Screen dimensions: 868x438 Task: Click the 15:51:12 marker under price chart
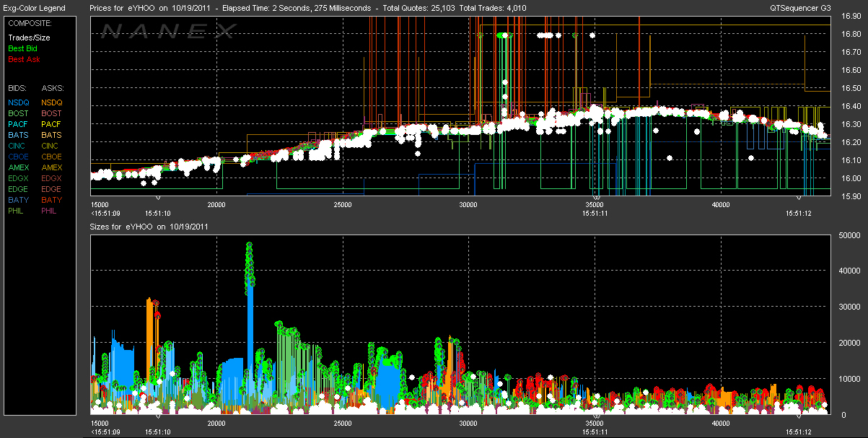799,214
